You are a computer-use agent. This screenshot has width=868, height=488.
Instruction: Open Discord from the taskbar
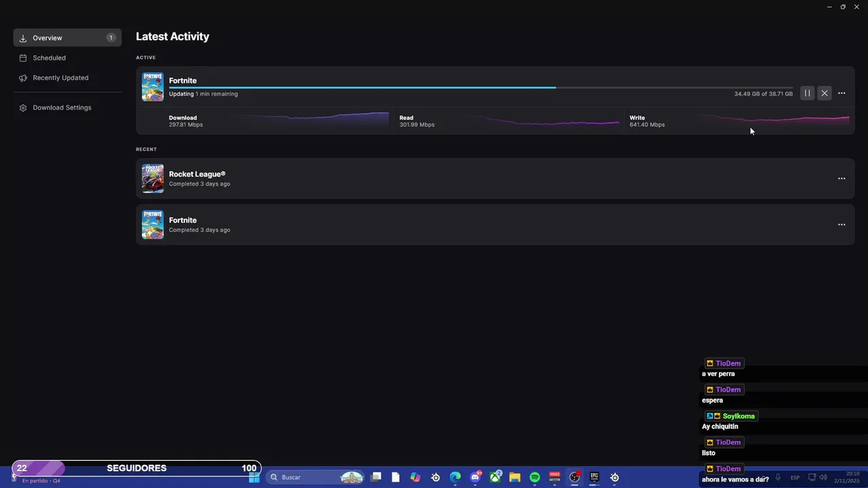pos(475,477)
